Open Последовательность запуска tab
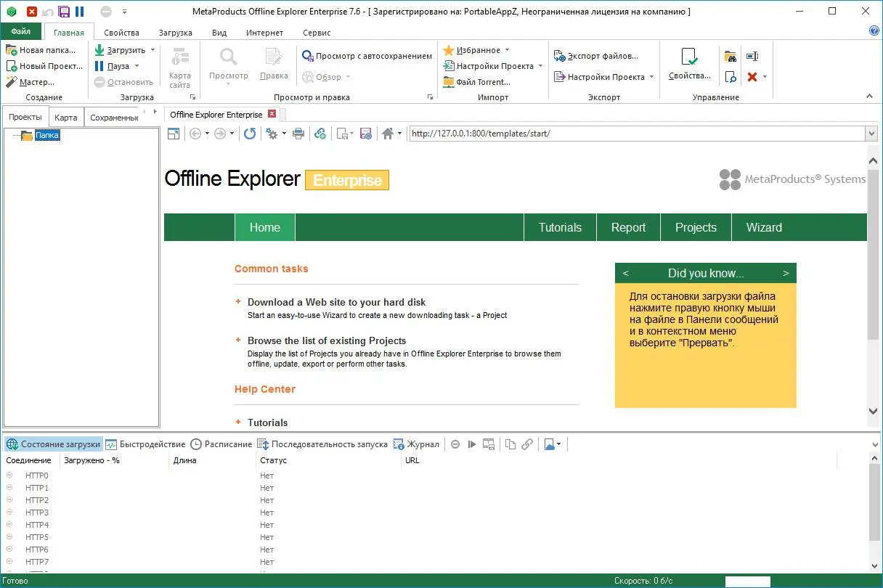The height and width of the screenshot is (588, 883). coord(323,444)
